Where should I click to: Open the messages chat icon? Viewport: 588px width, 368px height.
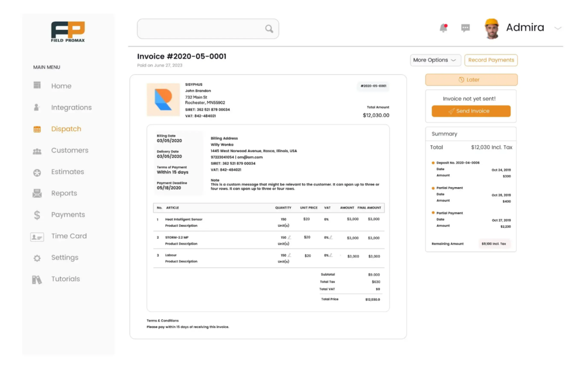pos(465,28)
